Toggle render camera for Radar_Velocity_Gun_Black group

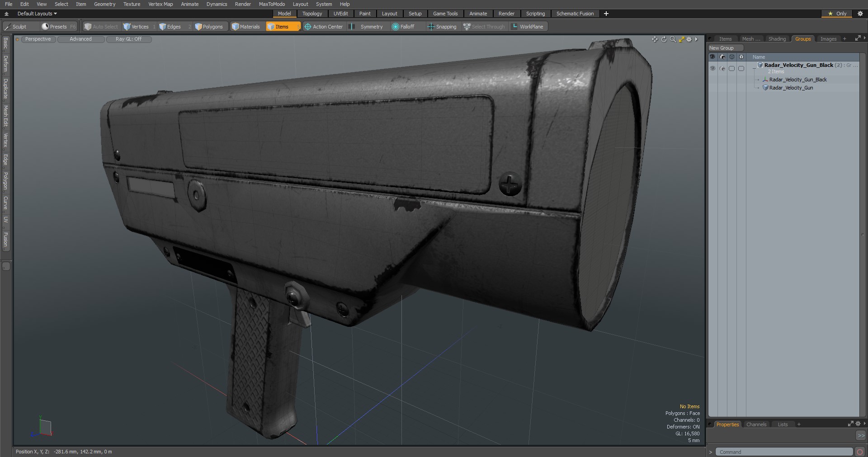pos(722,69)
